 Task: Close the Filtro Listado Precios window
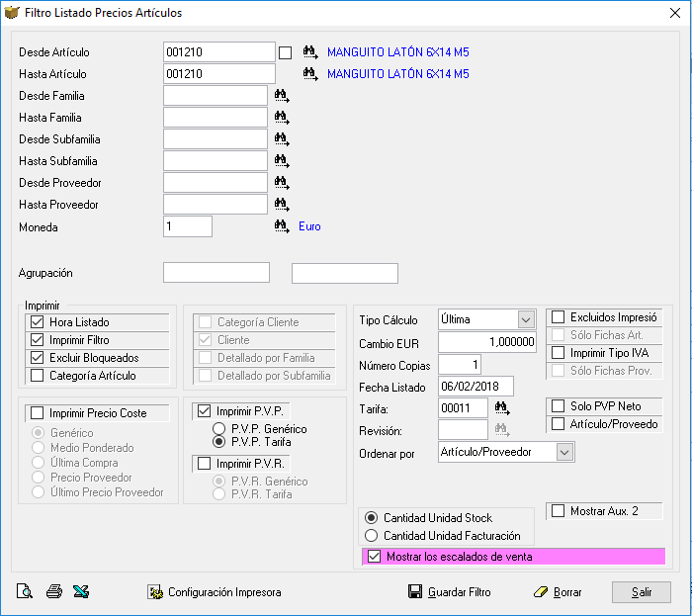[675, 13]
